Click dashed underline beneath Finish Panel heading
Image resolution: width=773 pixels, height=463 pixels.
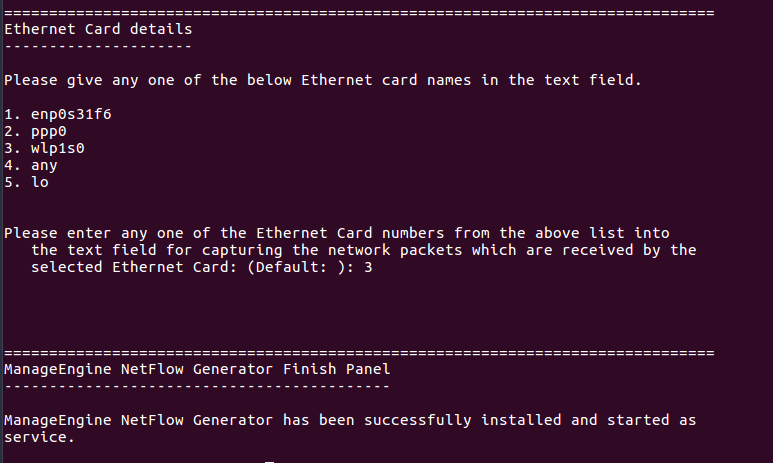click(x=196, y=386)
